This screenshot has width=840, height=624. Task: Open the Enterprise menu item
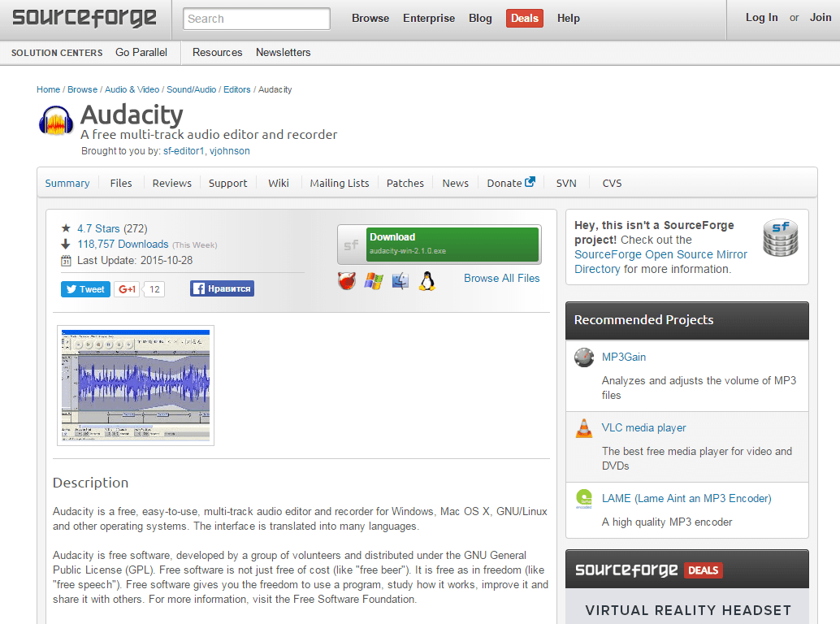(429, 18)
